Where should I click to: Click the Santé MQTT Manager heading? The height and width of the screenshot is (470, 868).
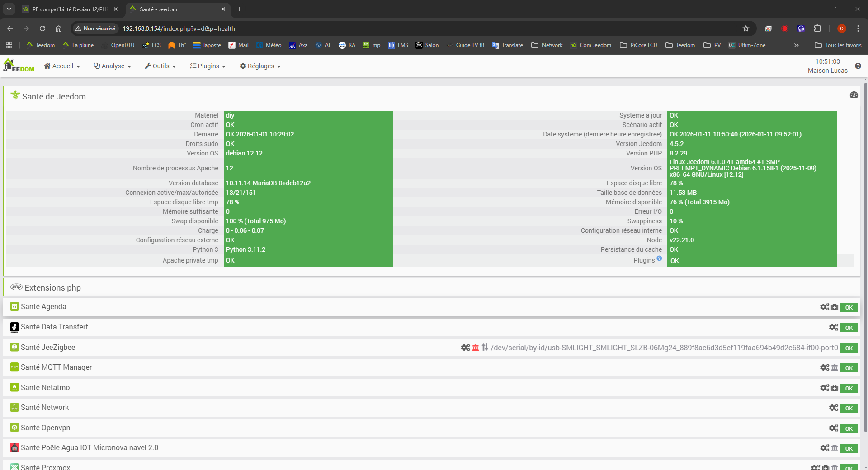56,367
